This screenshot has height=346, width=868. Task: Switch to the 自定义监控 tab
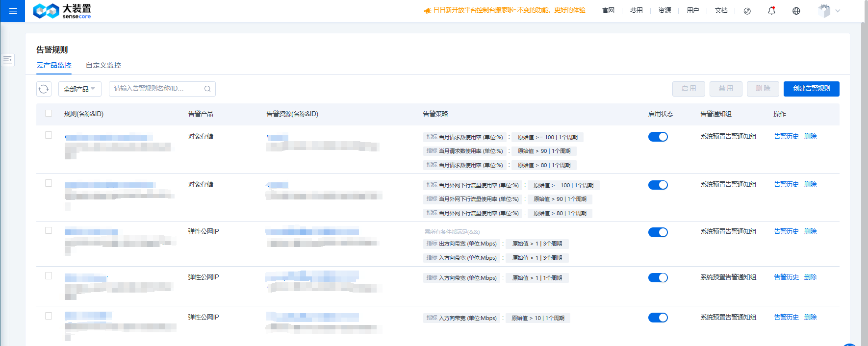(x=103, y=65)
